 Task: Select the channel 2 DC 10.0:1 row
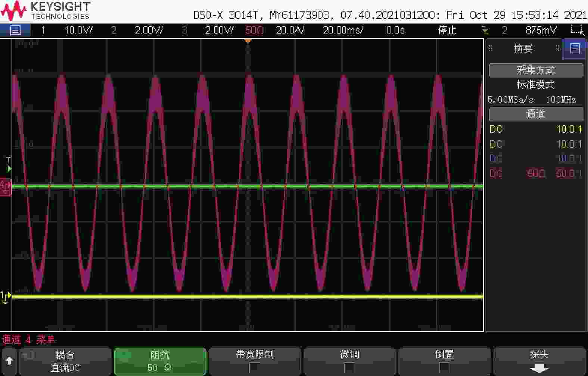[536, 144]
